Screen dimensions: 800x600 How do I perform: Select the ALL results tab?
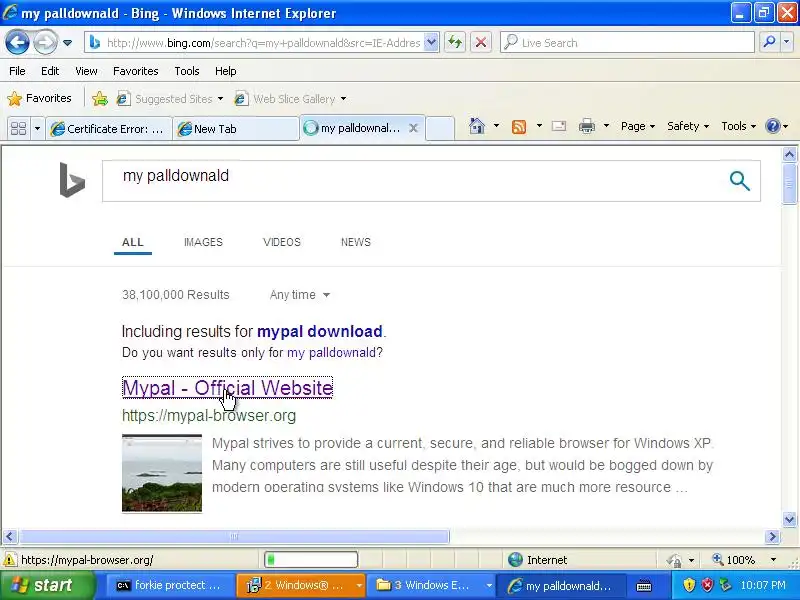point(133,242)
